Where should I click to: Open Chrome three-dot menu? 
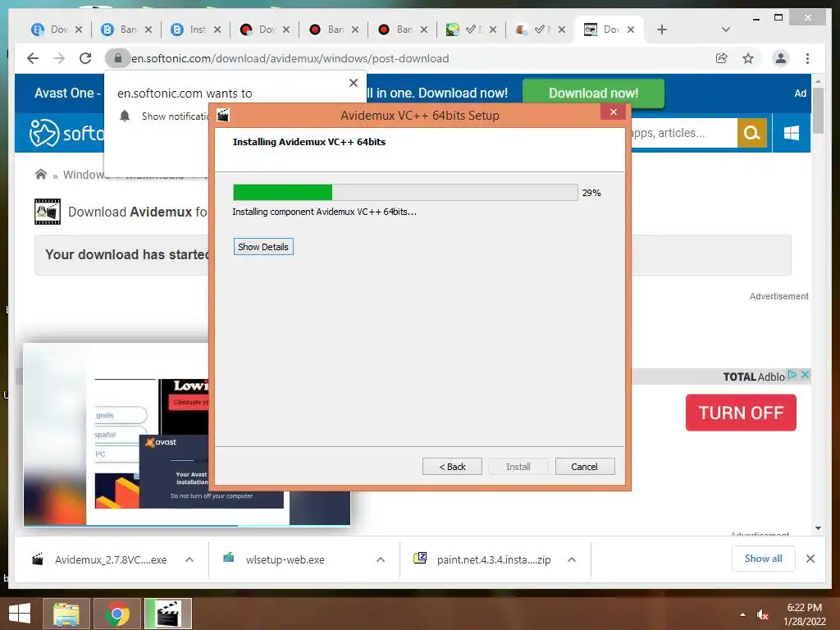(x=807, y=58)
